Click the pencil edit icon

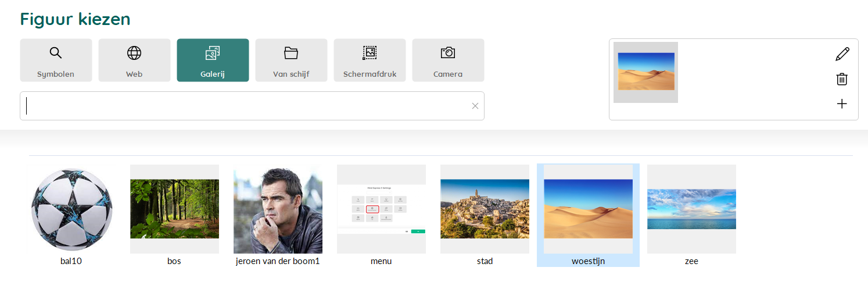pyautogui.click(x=842, y=54)
